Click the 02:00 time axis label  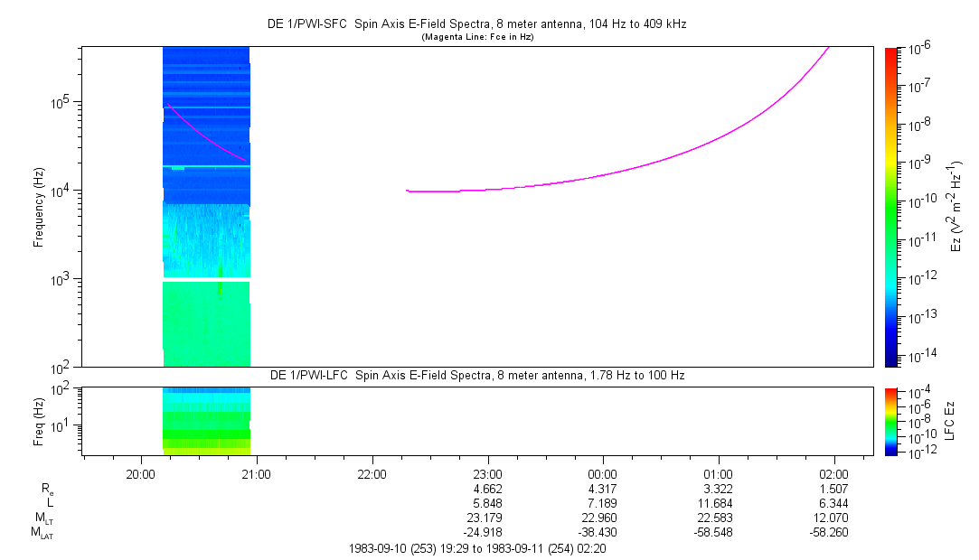(833, 472)
